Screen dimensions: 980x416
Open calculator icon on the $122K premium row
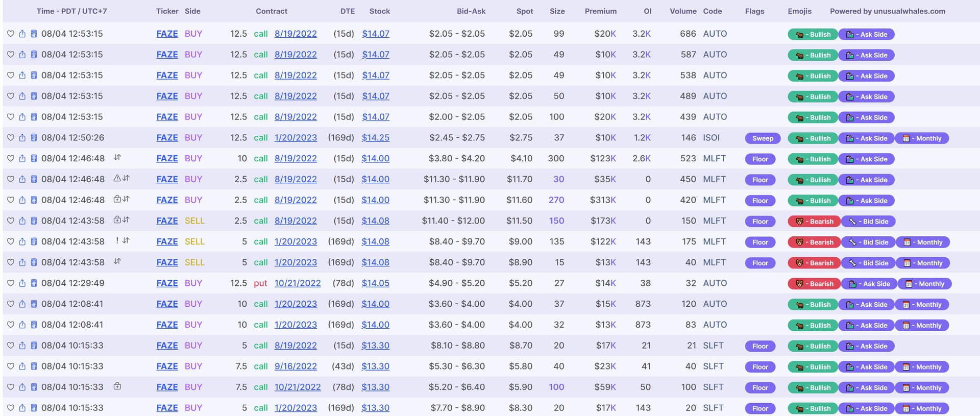tap(34, 242)
